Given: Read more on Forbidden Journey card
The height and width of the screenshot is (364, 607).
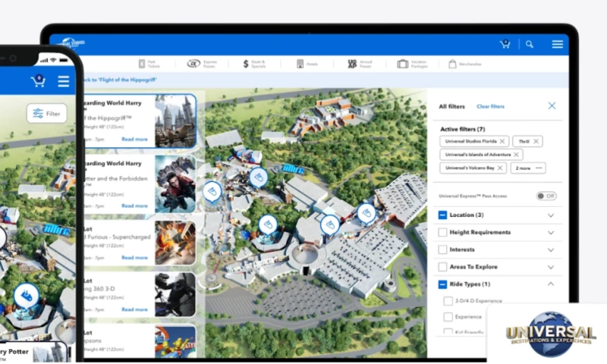Looking at the screenshot, I should point(134,206).
